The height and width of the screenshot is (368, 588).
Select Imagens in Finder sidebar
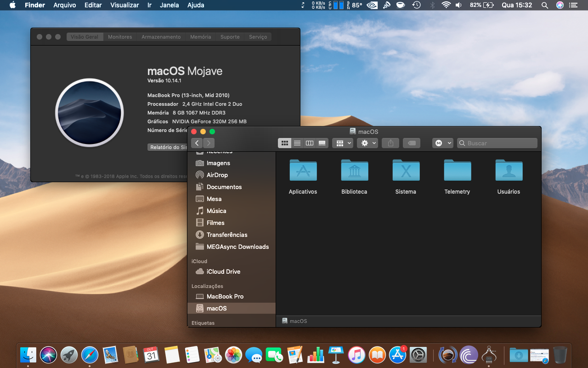(232, 163)
